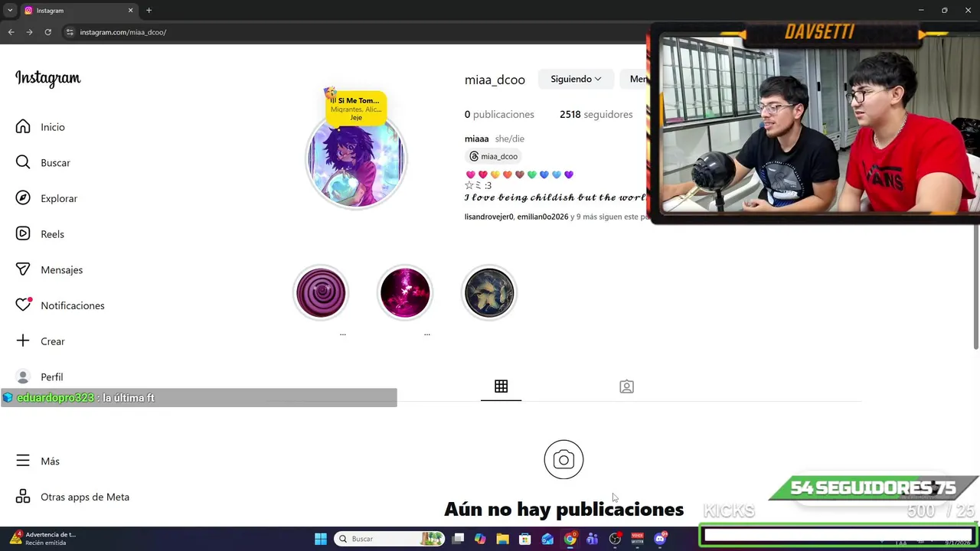980x551 pixels.
Task: Click the browser back arrow
Action: click(11, 32)
